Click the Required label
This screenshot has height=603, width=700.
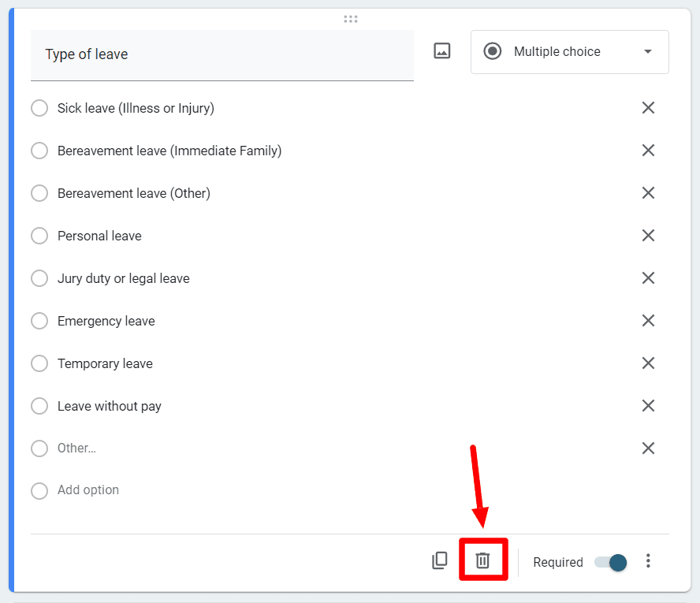[558, 562]
